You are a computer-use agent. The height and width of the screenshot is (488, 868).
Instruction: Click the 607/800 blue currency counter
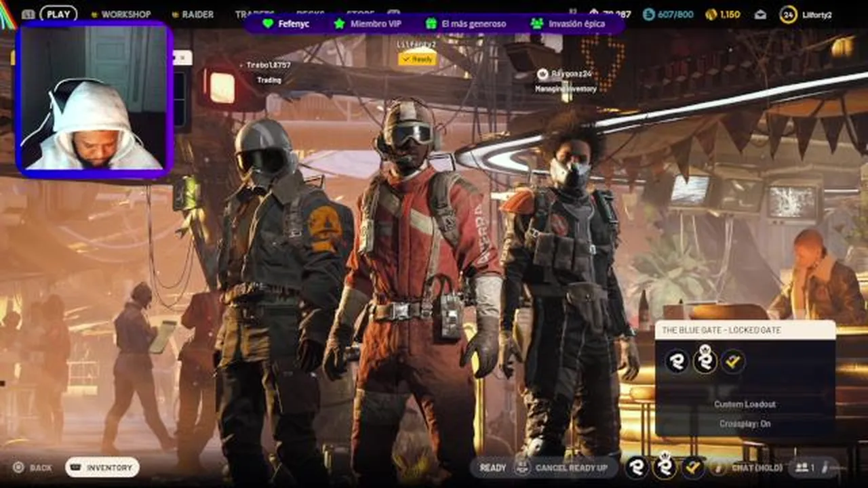click(668, 14)
